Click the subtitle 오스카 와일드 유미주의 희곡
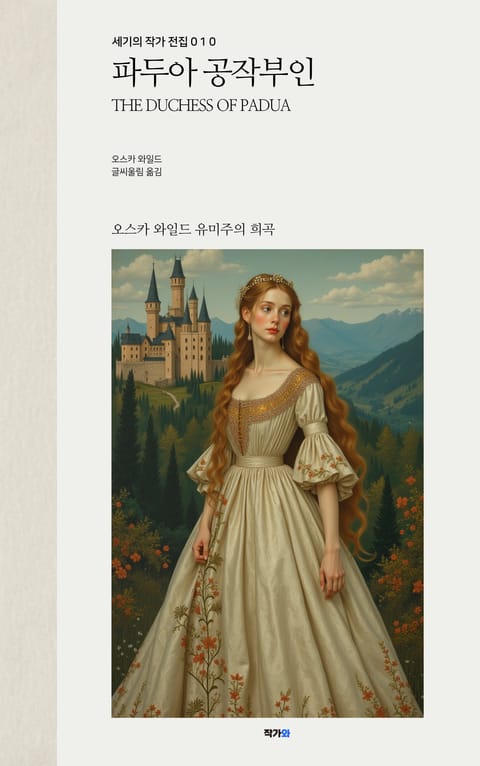The image size is (480, 766). tap(193, 229)
